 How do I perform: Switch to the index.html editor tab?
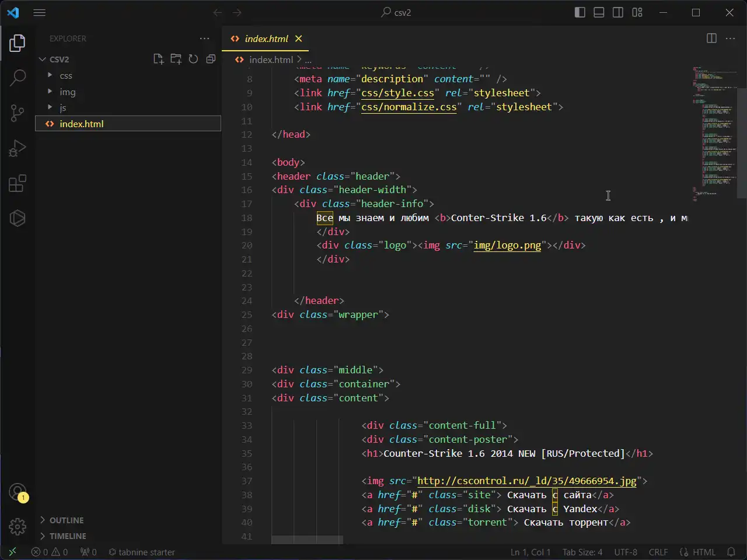pos(266,38)
